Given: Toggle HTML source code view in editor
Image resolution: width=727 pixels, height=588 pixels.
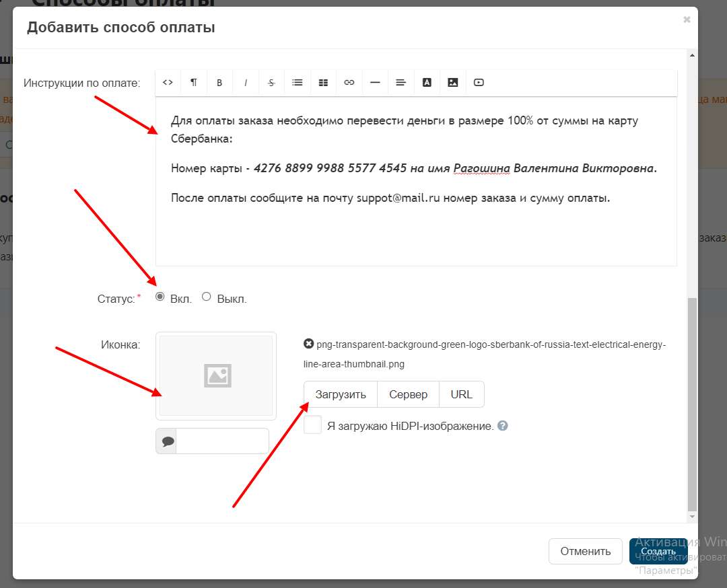Looking at the screenshot, I should [168, 83].
